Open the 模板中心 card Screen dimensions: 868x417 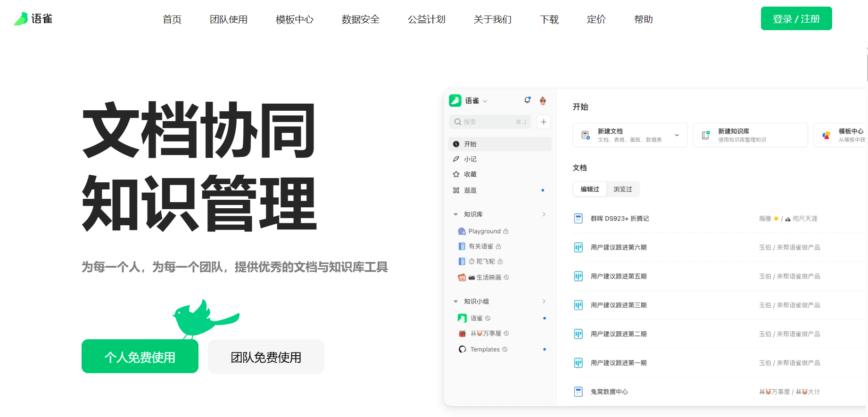[x=840, y=135]
